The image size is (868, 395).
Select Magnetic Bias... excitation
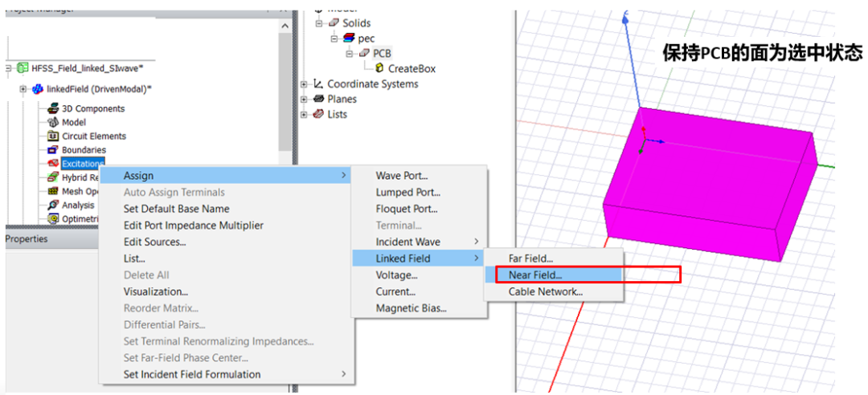pyautogui.click(x=419, y=308)
